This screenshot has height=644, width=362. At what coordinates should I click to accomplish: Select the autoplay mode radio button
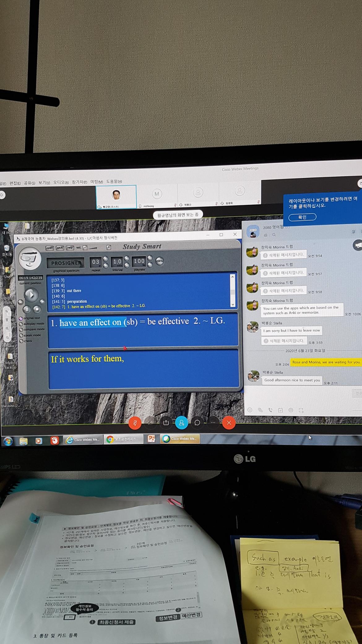click(21, 324)
